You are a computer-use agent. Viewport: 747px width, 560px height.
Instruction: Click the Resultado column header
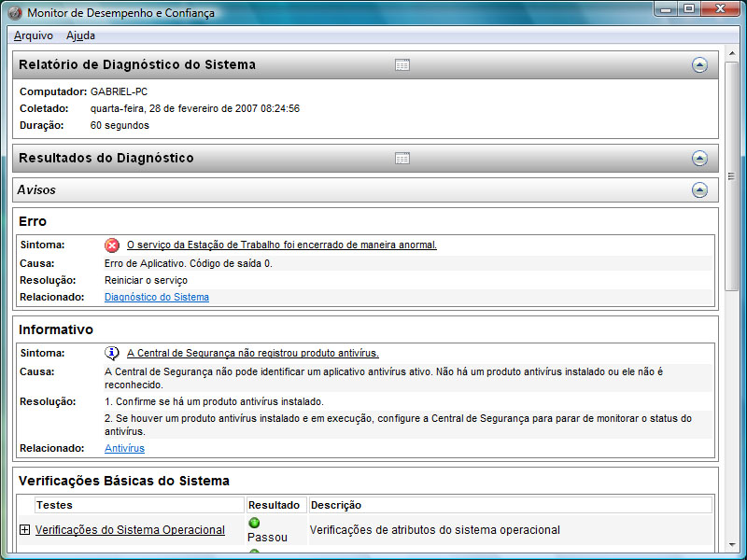click(x=275, y=504)
